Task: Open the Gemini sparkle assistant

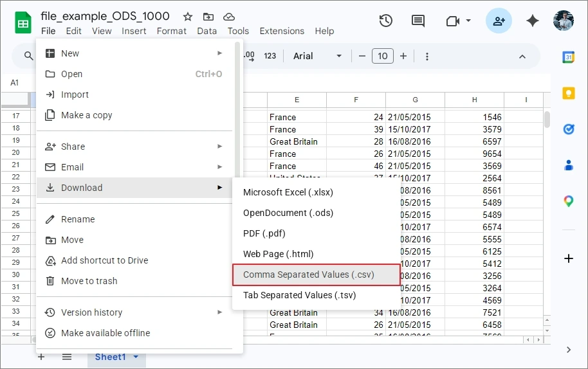Action: point(533,21)
